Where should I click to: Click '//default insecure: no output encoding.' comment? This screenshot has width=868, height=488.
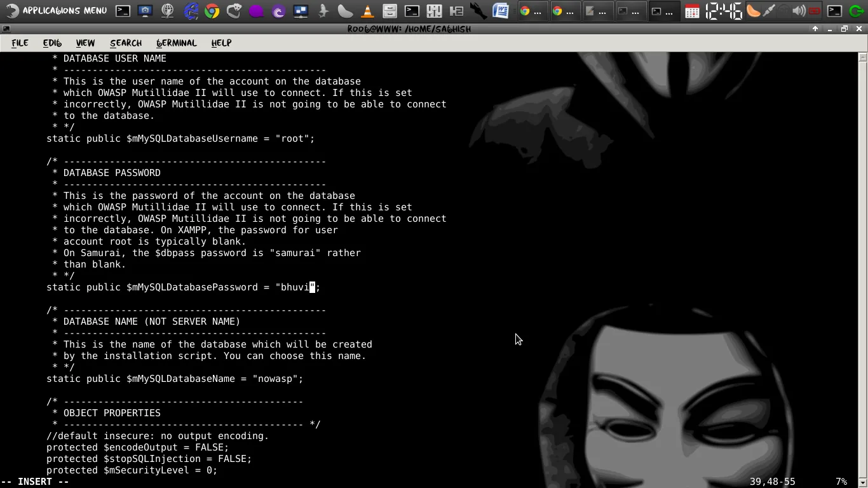tap(158, 436)
